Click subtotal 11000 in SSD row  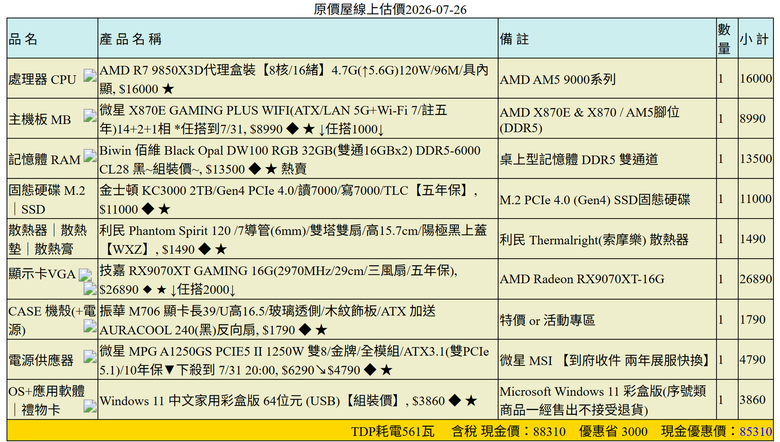pos(756,199)
